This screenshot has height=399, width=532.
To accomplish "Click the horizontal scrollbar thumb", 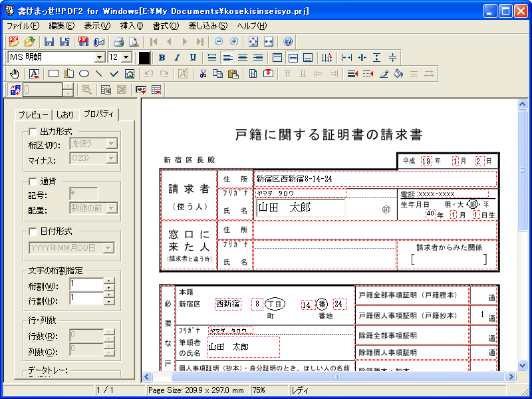I will pyautogui.click(x=338, y=376).
